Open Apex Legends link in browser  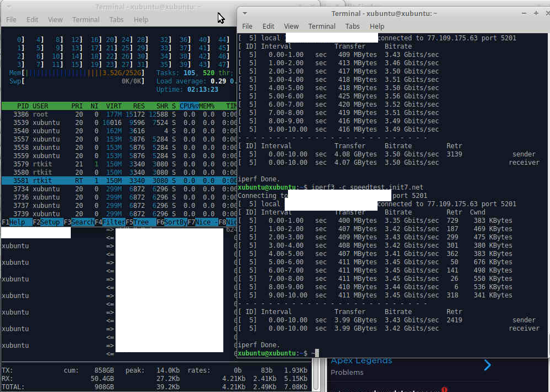coord(362,361)
